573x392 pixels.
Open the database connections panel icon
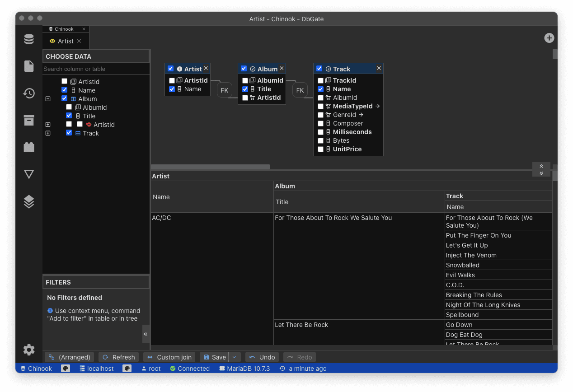tap(28, 39)
